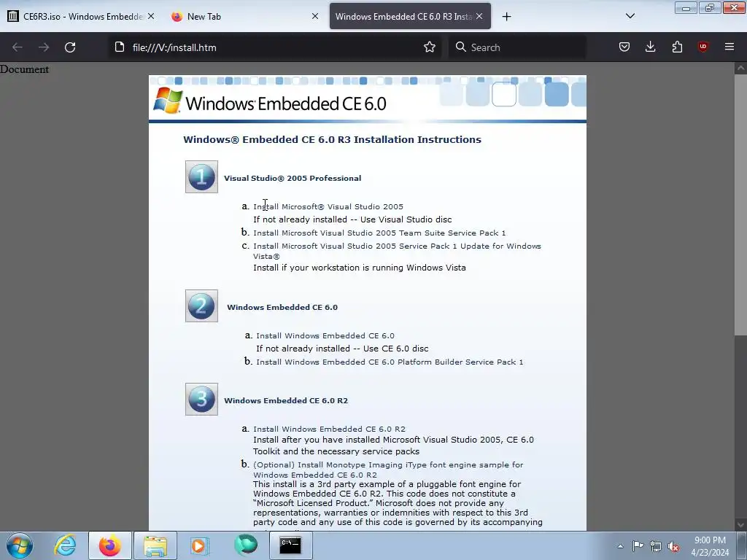Reload the current page
This screenshot has width=747, height=560.
click(70, 47)
